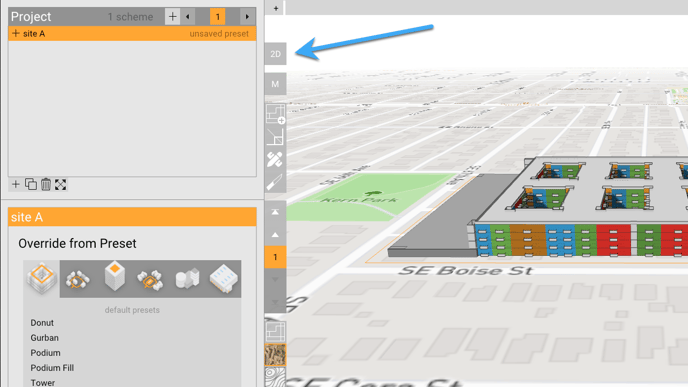Toggle the satellite terrain texture layer
This screenshot has width=688, height=387.
tap(275, 355)
